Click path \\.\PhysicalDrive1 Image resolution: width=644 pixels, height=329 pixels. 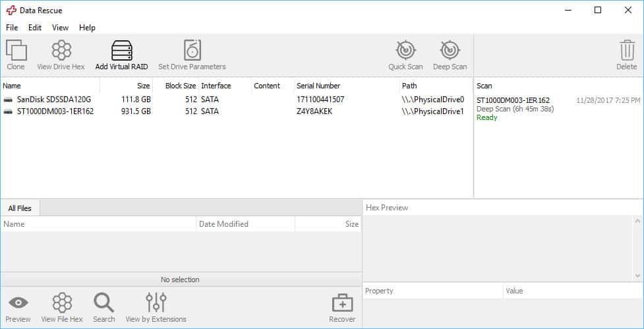(433, 111)
